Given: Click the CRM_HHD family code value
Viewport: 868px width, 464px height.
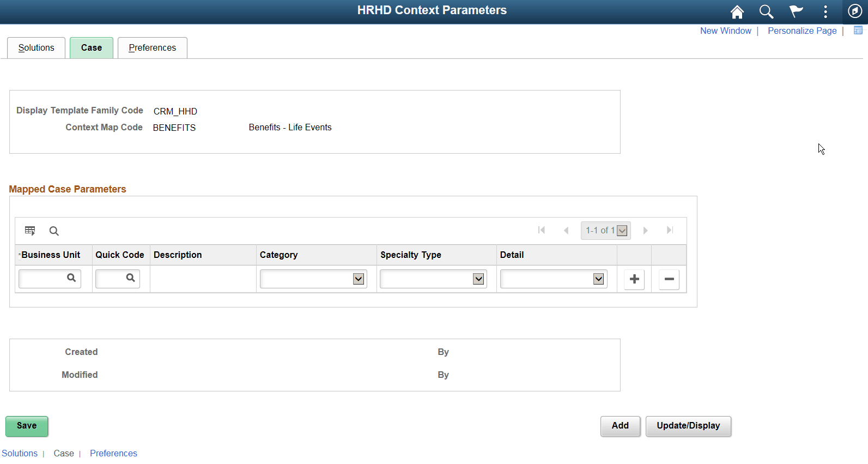Looking at the screenshot, I should click(175, 111).
